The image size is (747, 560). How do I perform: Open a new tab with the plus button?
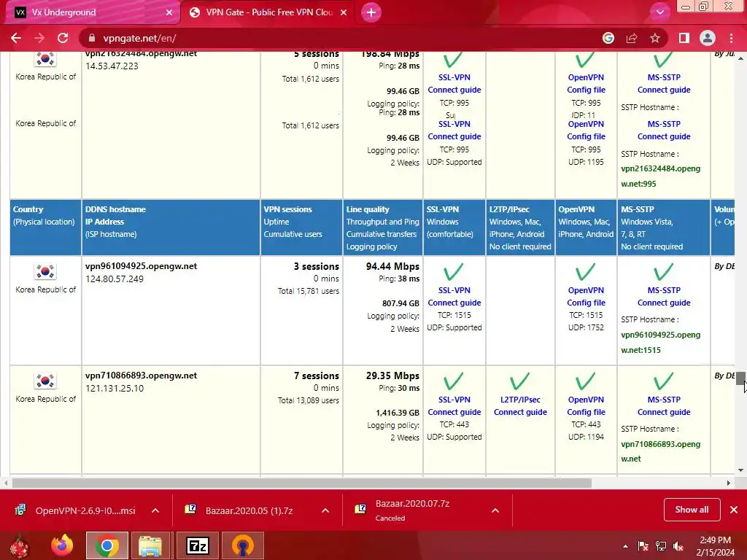pyautogui.click(x=371, y=12)
